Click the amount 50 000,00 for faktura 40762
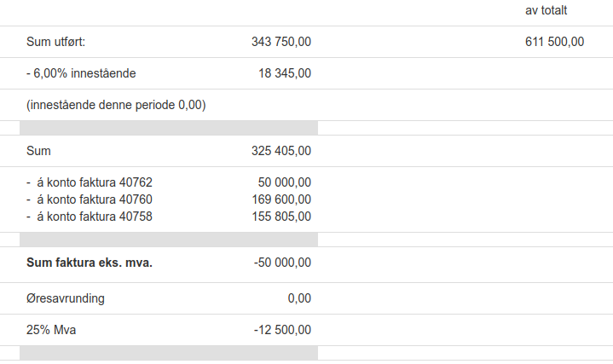 click(x=285, y=182)
